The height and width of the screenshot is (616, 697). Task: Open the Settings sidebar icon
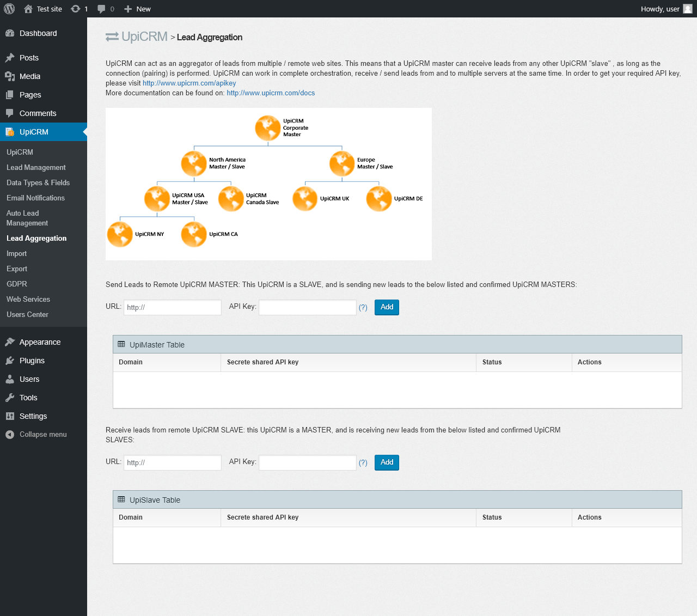click(x=10, y=416)
